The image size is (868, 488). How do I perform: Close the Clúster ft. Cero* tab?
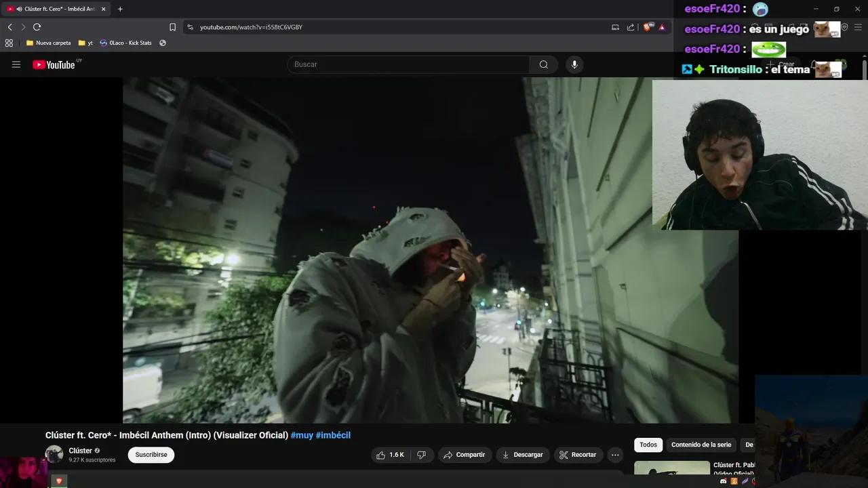104,9
